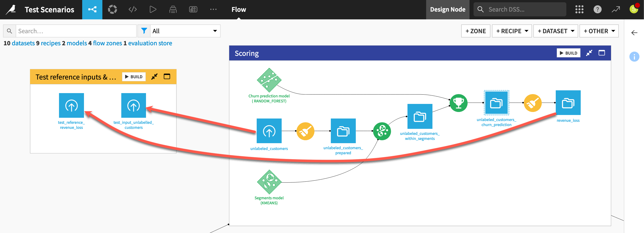Screen dimensions: 644x233
Task: Open the stacked layers icon menu
Action: pos(173,10)
